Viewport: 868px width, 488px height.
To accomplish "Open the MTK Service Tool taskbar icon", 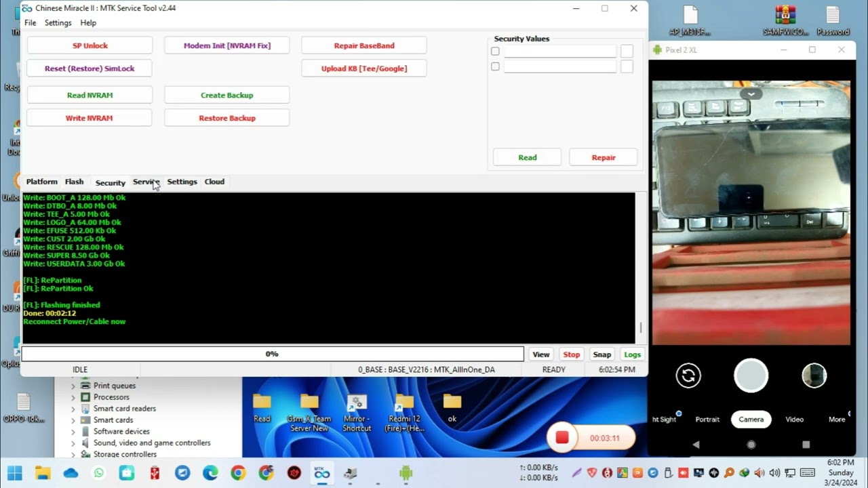I will coord(321,473).
